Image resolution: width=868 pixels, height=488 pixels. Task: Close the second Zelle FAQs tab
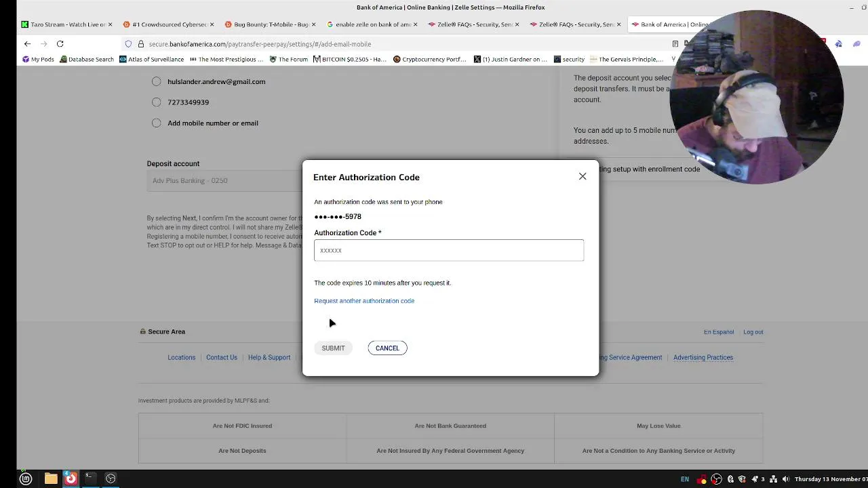618,24
